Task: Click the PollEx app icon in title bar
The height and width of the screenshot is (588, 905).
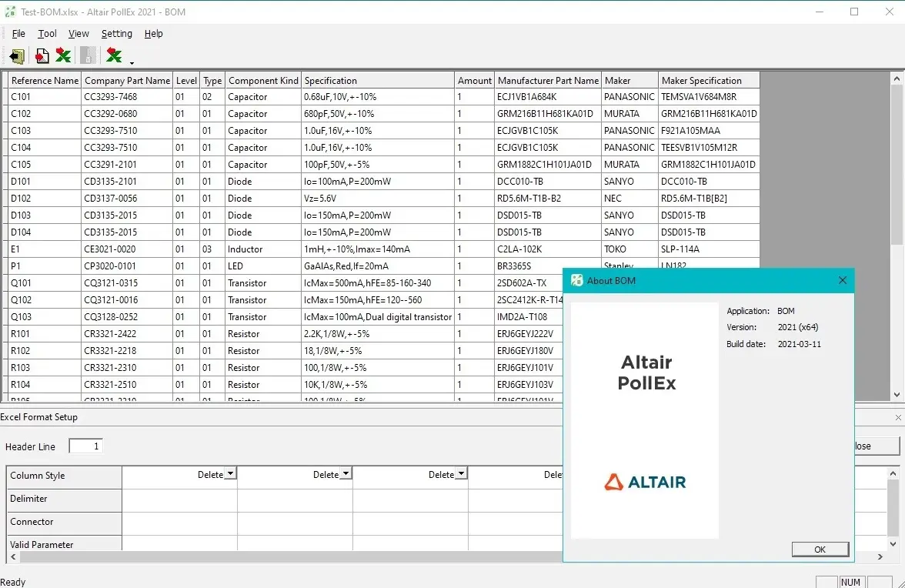Action: coord(10,12)
